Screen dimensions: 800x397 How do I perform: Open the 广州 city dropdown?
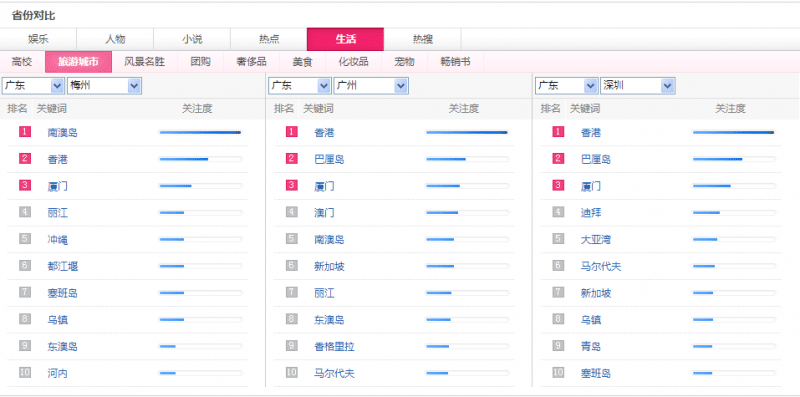371,86
